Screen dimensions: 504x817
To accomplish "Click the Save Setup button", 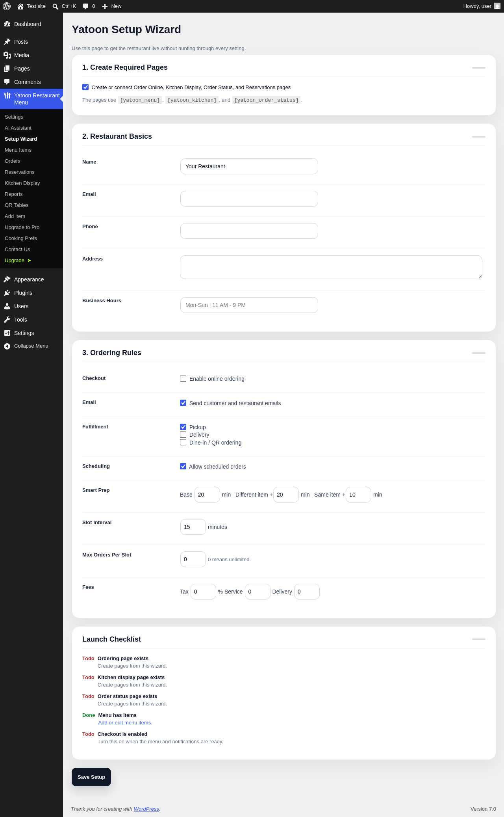I will pyautogui.click(x=91, y=777).
